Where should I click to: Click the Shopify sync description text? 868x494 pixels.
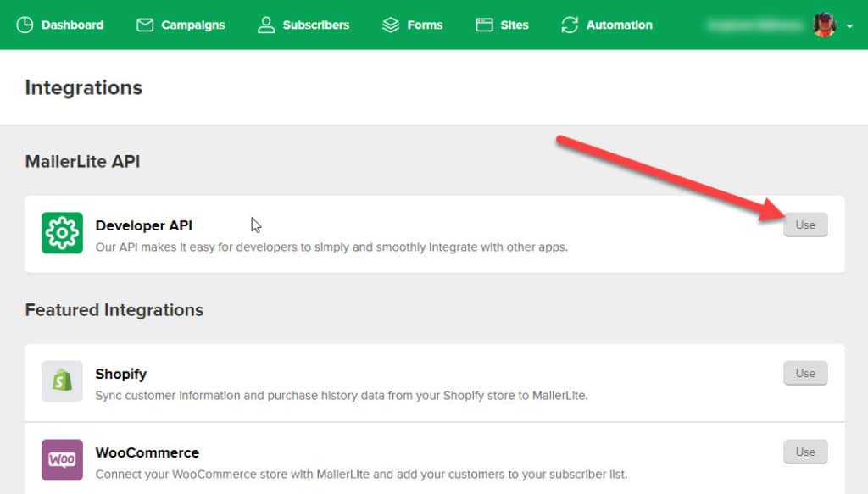(342, 396)
